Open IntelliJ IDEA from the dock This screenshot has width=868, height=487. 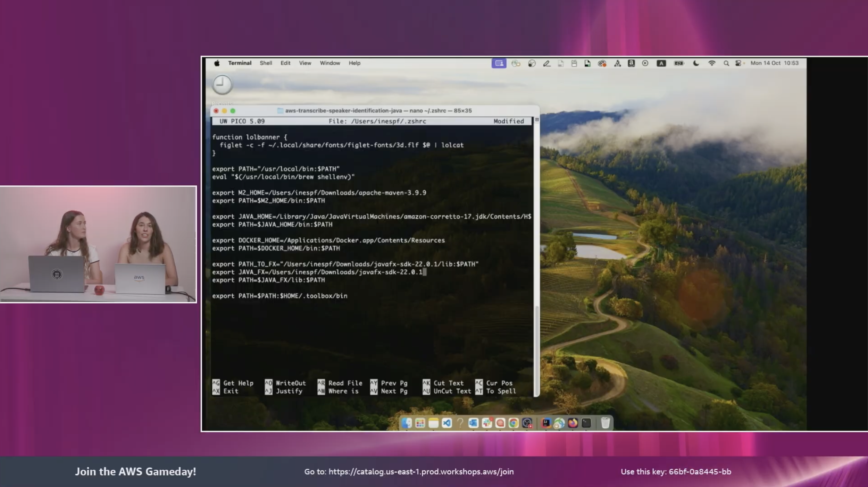546,423
